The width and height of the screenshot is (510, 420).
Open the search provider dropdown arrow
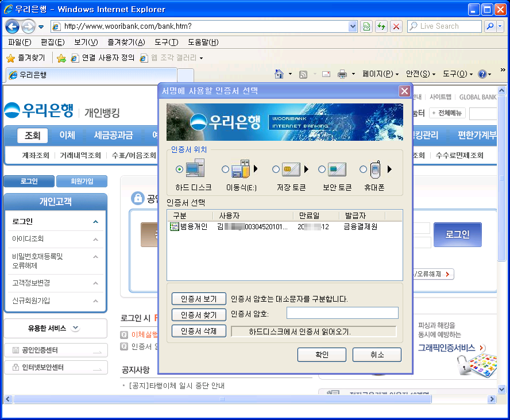(x=500, y=26)
